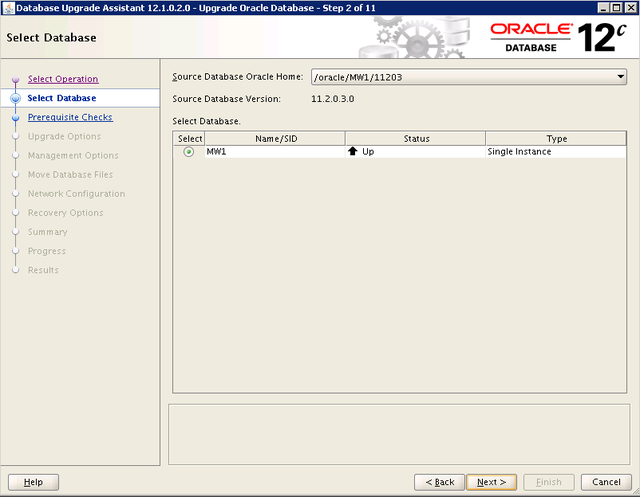
Task: Click the Type column header
Action: click(x=556, y=138)
